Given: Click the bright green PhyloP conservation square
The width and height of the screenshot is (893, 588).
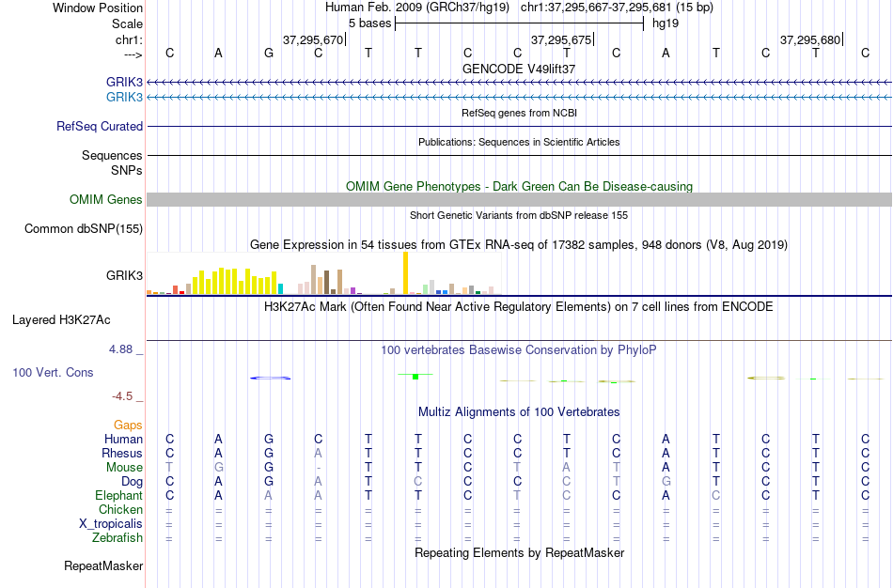Looking at the screenshot, I should pos(415,377).
